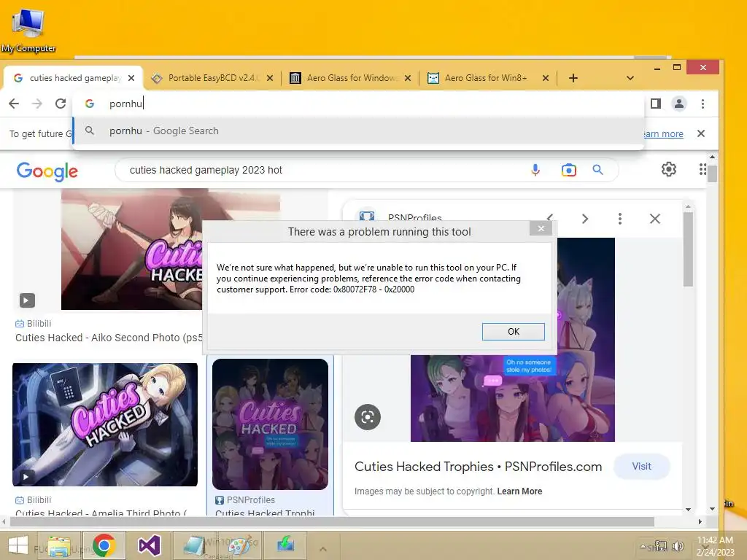Select the cuties hacked gameplay tab
The height and width of the screenshot is (560, 747).
(x=75, y=78)
